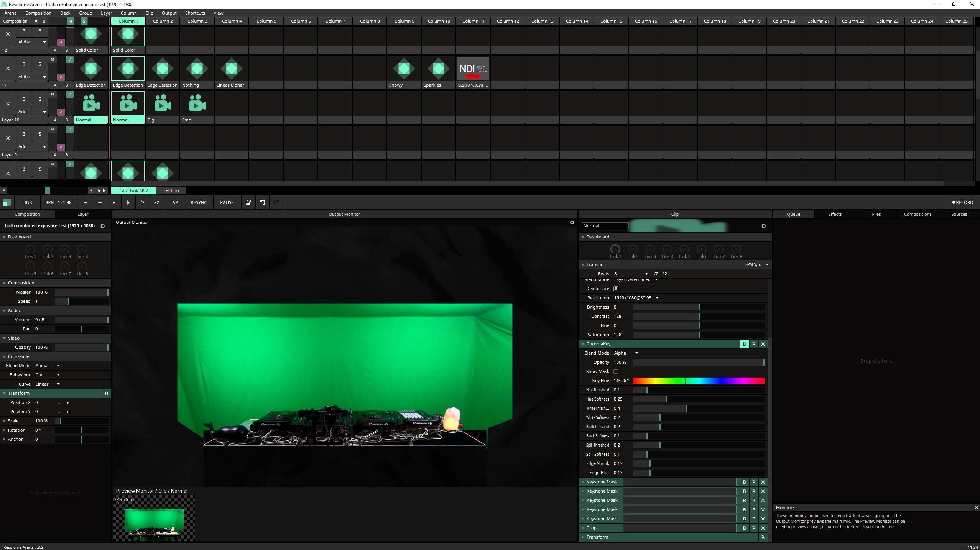Click the TAP tempo button
The image size is (980, 550).
point(174,202)
